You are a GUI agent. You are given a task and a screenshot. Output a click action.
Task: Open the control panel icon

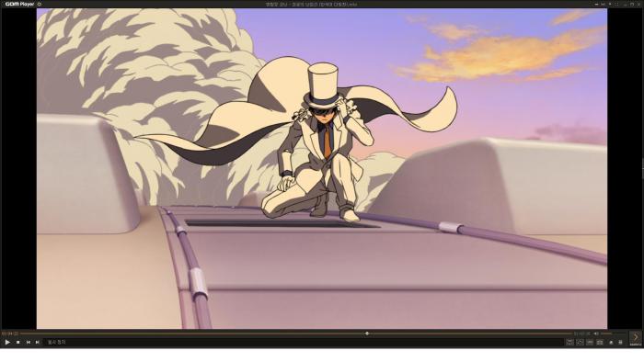[x=569, y=342]
